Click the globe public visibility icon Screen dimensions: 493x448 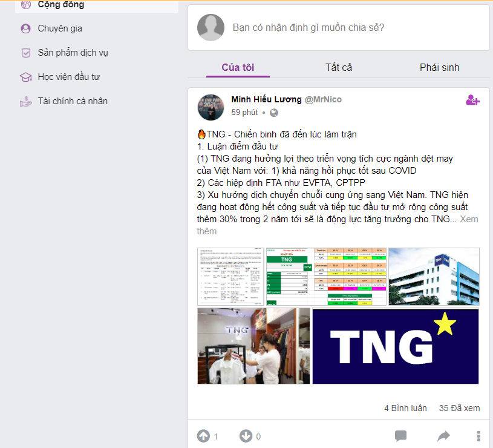pos(274,113)
